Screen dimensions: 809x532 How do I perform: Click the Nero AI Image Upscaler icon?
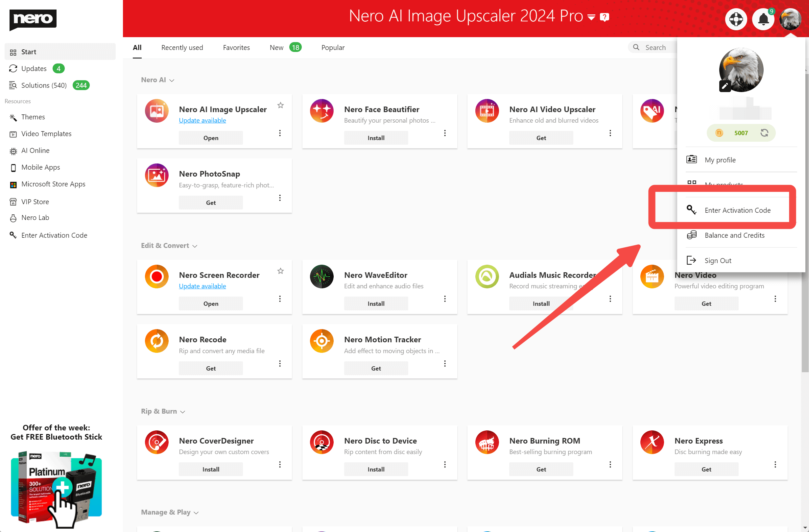tap(157, 111)
